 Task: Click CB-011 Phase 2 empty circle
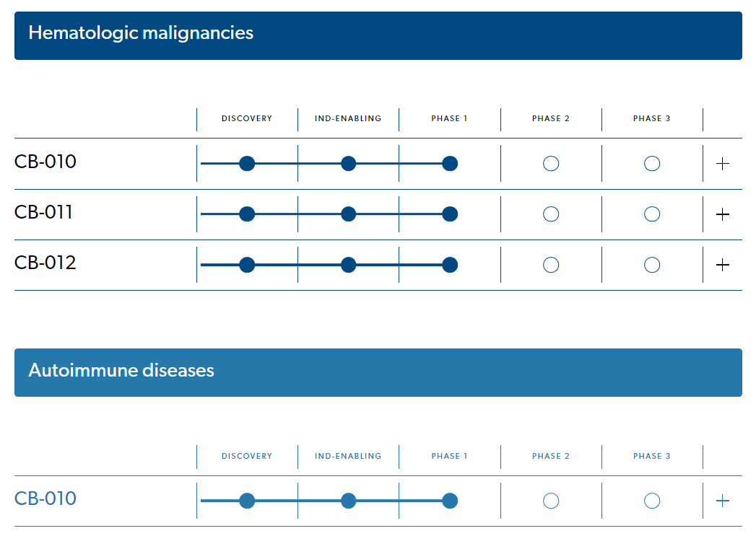551,214
